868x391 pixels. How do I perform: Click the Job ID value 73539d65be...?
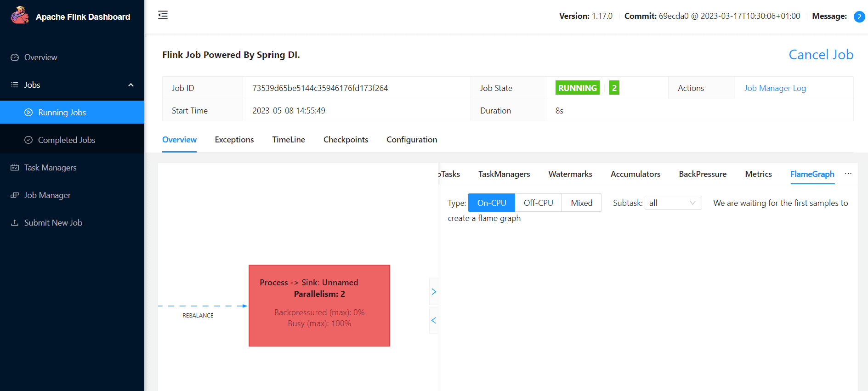click(320, 88)
